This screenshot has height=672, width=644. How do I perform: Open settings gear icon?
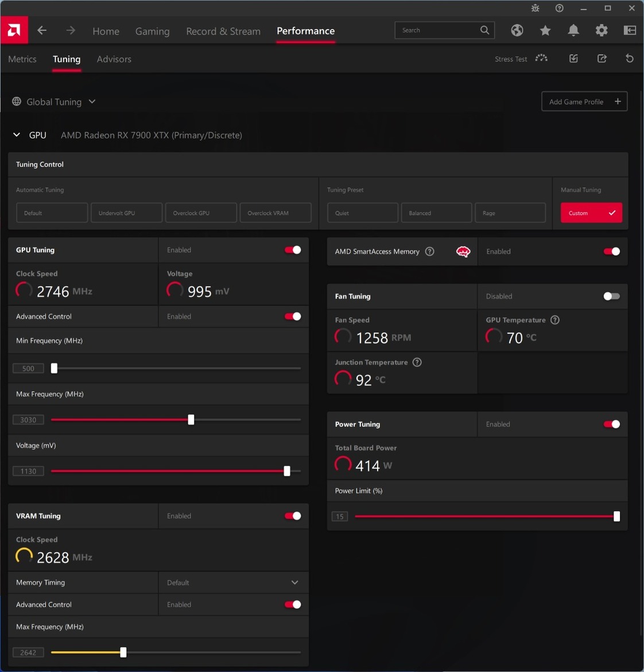pos(602,30)
